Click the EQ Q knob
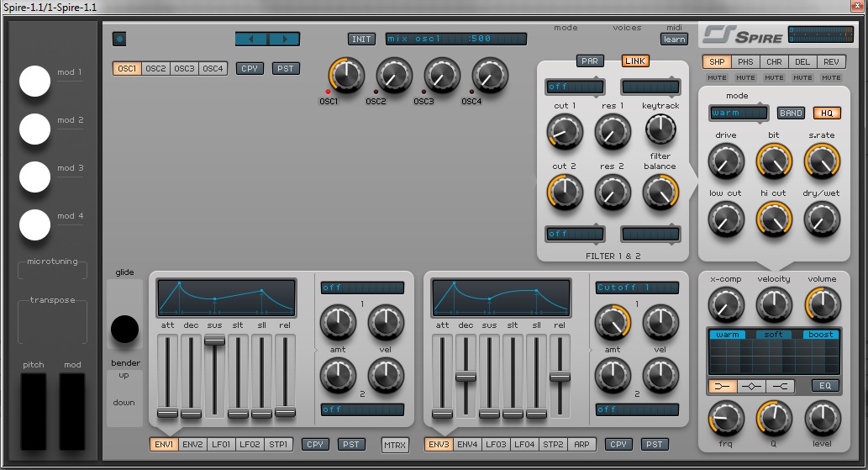 click(x=774, y=419)
